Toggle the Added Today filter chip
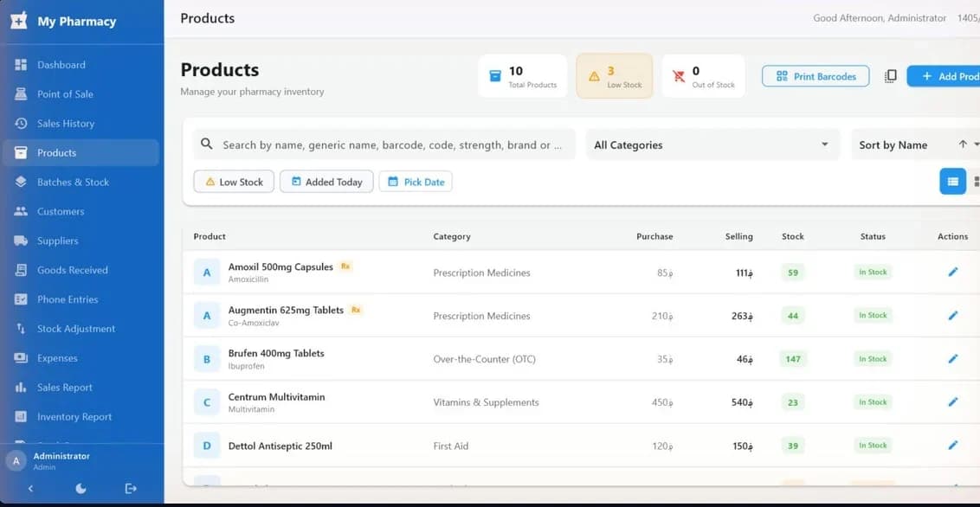This screenshot has height=507, width=980. (x=326, y=182)
